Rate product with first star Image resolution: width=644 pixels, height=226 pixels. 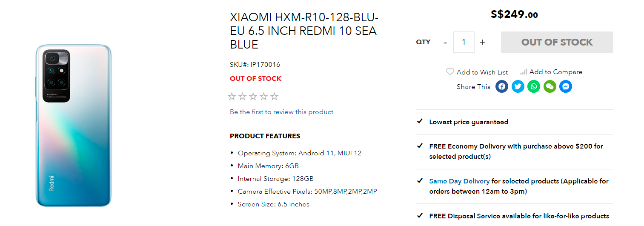232,97
